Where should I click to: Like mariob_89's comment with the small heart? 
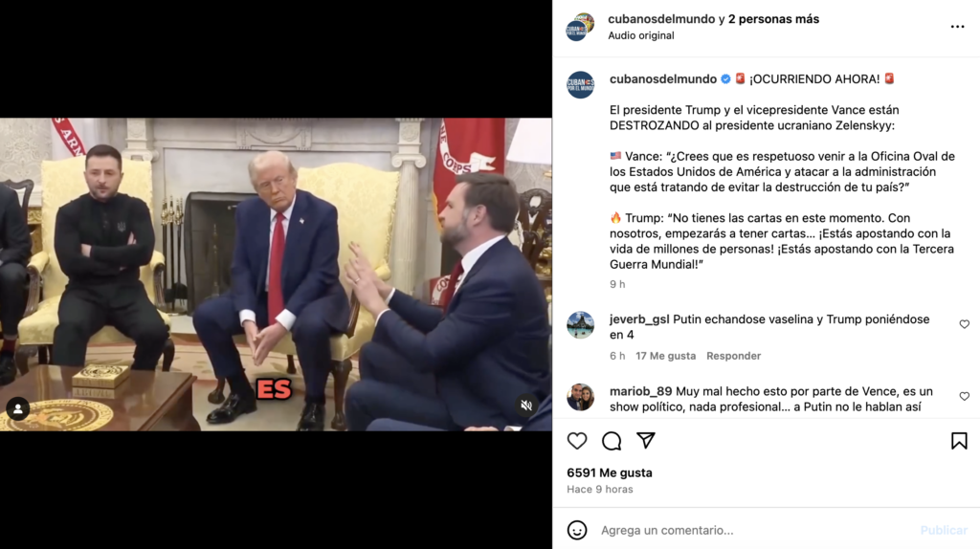point(965,396)
